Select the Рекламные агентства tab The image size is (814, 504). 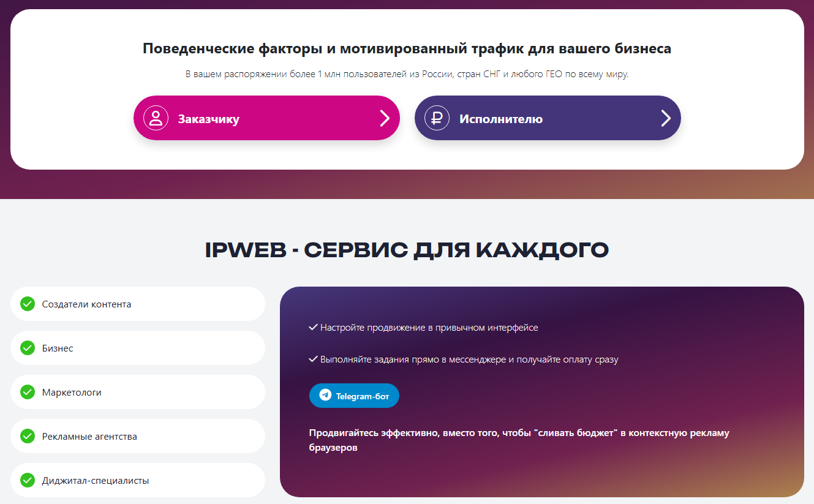click(x=138, y=436)
